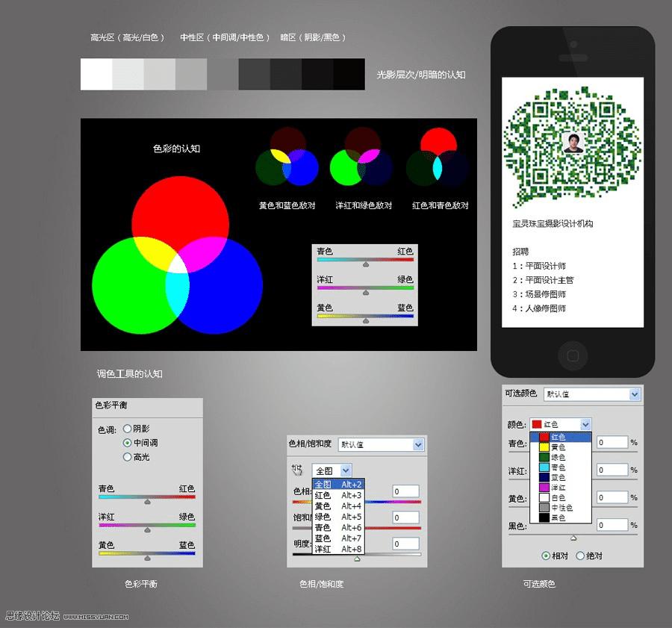Screen dimensions: 672x628
Task: Click the 黑色 slider handle in 可选颜色
Action: tap(573, 538)
